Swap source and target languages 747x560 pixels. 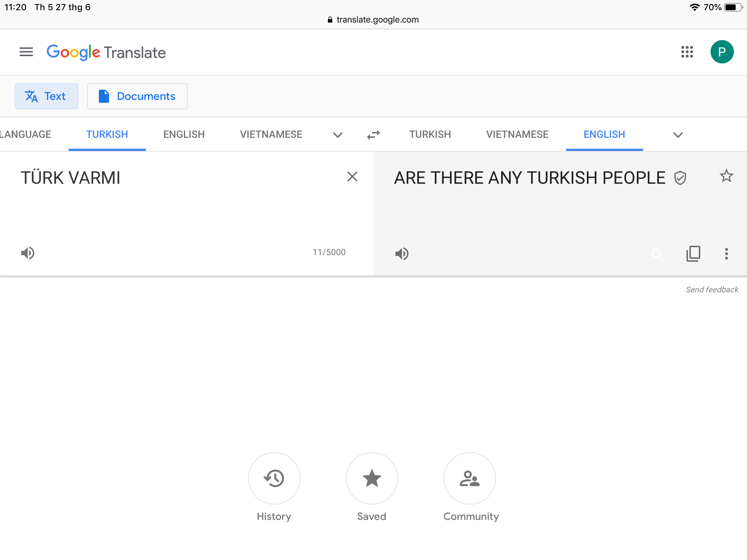click(x=373, y=135)
